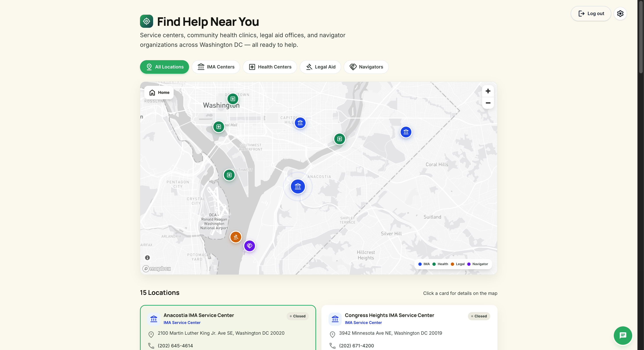Screen dimensions: 644x350
Task: Zoom in the map with plus
Action: pos(488,91)
